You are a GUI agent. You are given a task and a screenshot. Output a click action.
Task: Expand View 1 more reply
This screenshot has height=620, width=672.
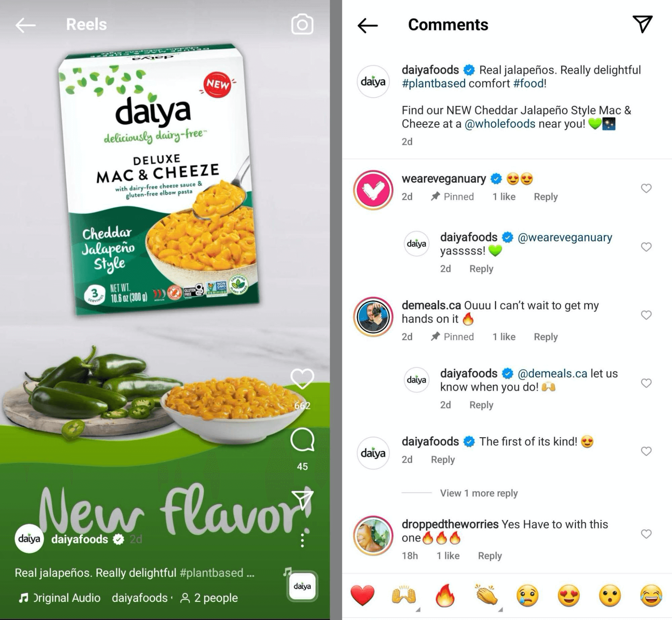[x=479, y=493]
